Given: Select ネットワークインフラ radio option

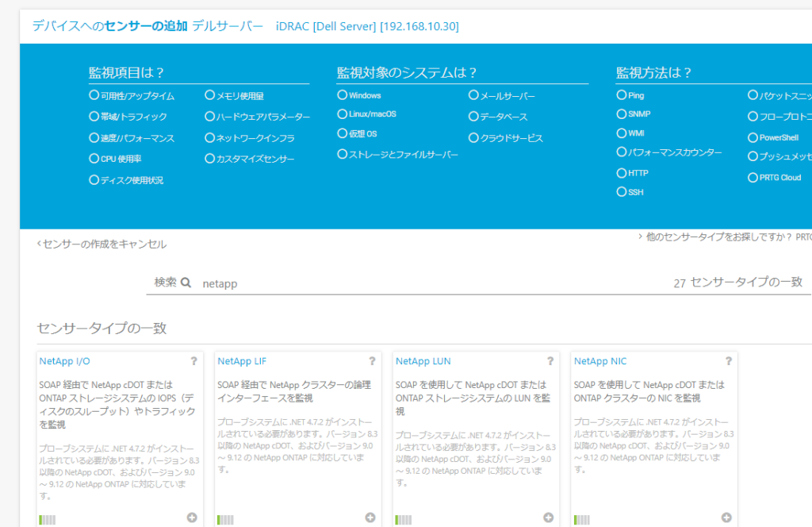Looking at the screenshot, I should tap(209, 138).
